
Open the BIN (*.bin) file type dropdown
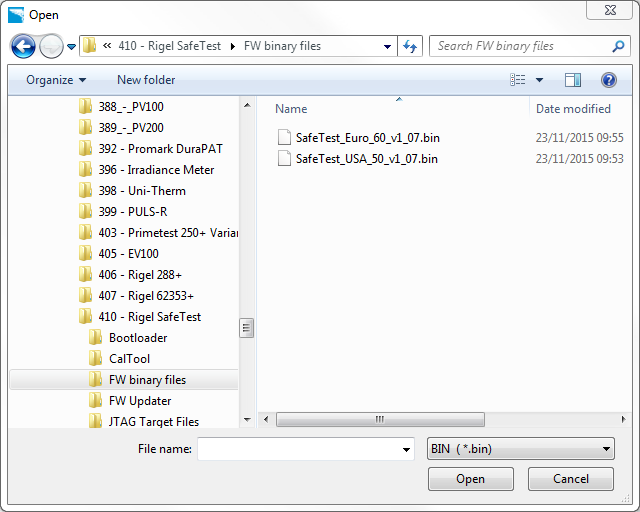pyautogui.click(x=520, y=449)
